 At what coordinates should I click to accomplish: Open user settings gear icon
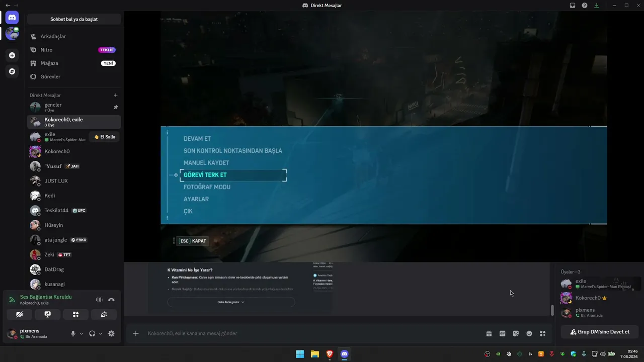pos(111,333)
